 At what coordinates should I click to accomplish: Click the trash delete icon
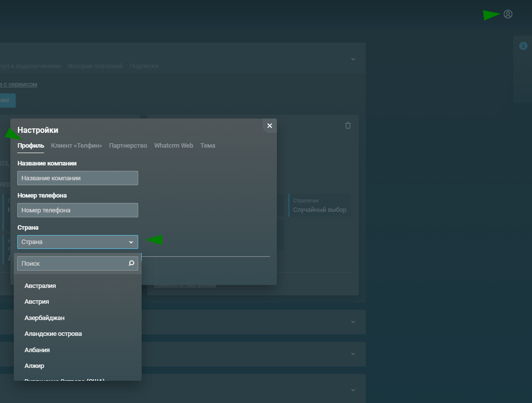tap(348, 125)
